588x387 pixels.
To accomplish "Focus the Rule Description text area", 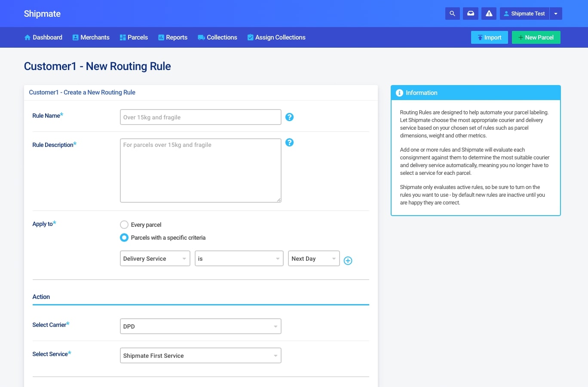I will 201,171.
